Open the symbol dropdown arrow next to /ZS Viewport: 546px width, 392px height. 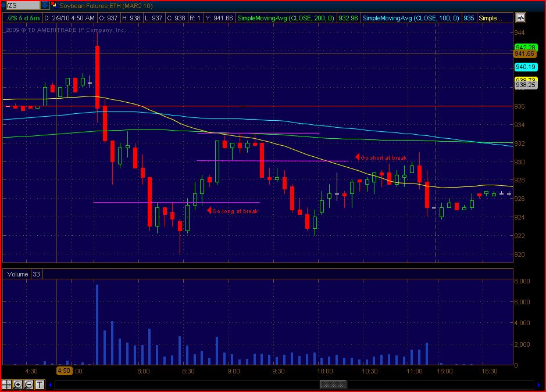(45, 5)
